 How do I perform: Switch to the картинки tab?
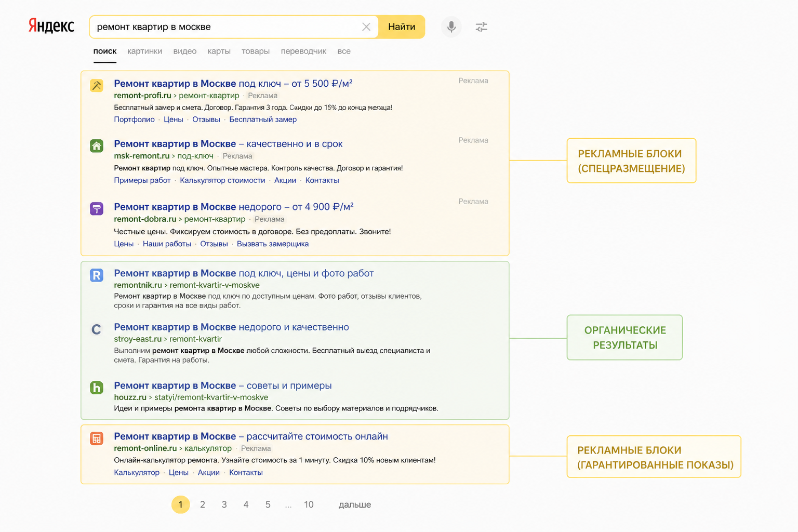pyautogui.click(x=145, y=51)
